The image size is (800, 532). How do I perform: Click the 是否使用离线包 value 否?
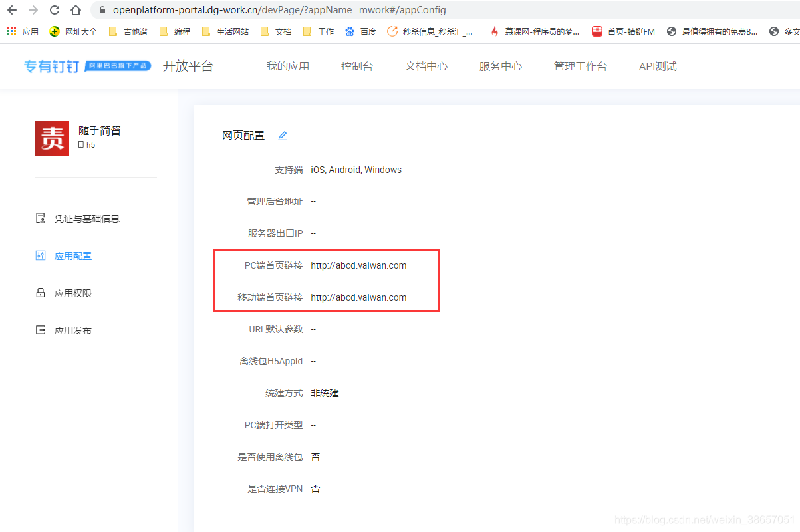315,457
